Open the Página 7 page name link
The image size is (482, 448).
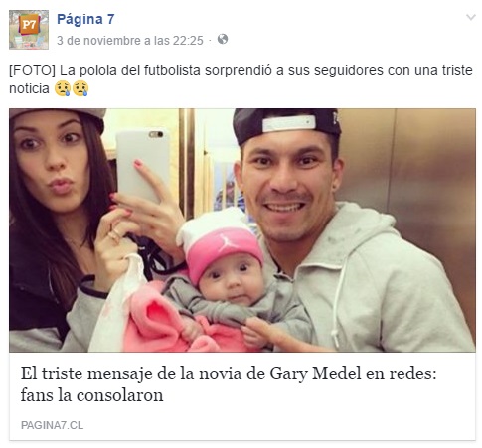coord(85,19)
